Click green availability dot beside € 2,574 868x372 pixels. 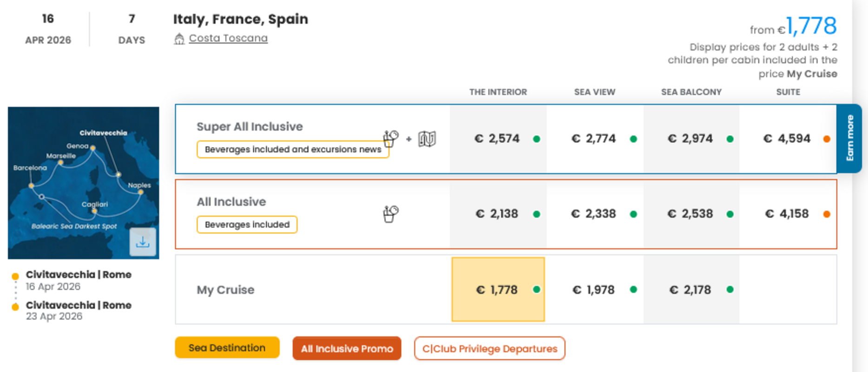point(537,139)
